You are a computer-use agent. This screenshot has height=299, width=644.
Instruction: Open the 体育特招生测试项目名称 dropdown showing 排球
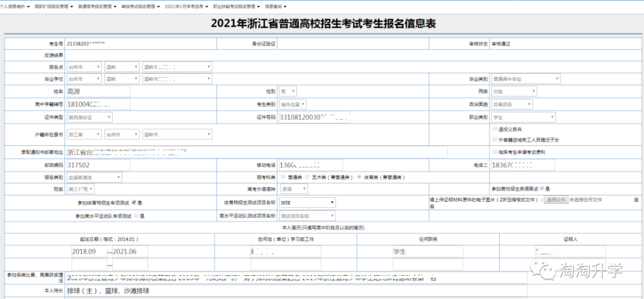tap(307, 203)
